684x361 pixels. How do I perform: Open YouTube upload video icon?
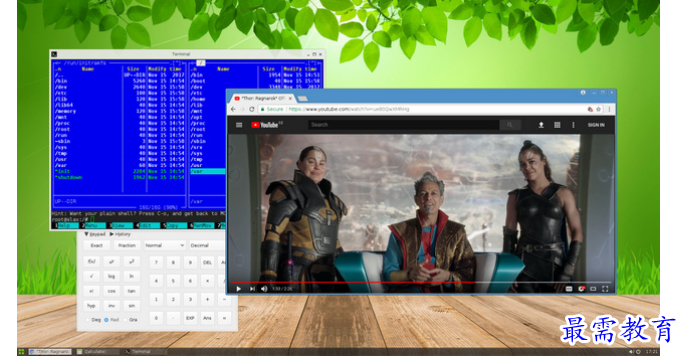coord(541,125)
